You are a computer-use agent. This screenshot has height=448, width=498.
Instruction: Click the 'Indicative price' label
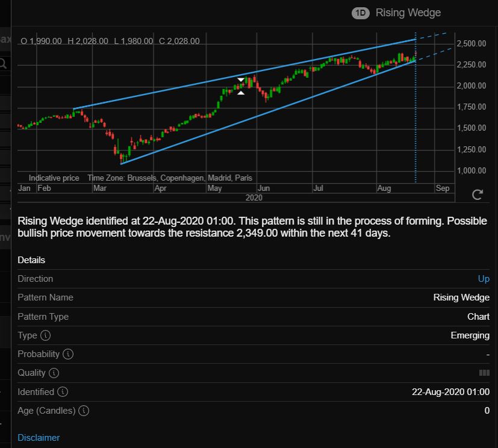point(54,178)
